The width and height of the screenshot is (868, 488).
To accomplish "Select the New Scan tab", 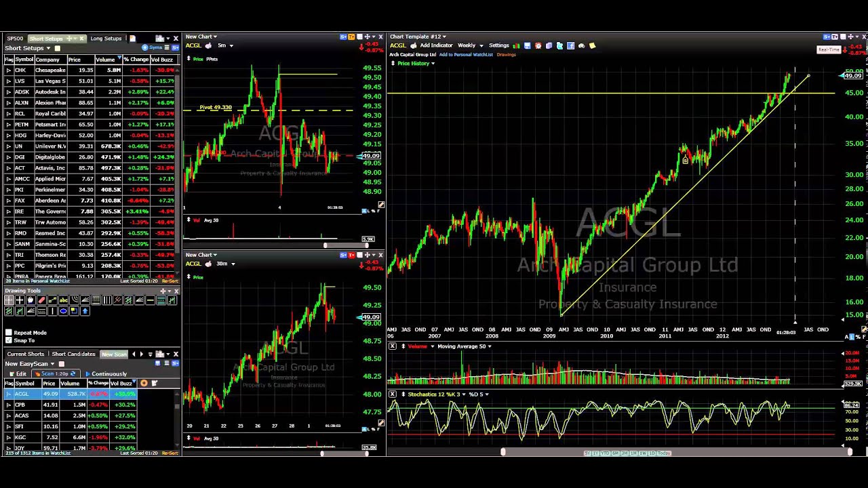I will tap(114, 354).
